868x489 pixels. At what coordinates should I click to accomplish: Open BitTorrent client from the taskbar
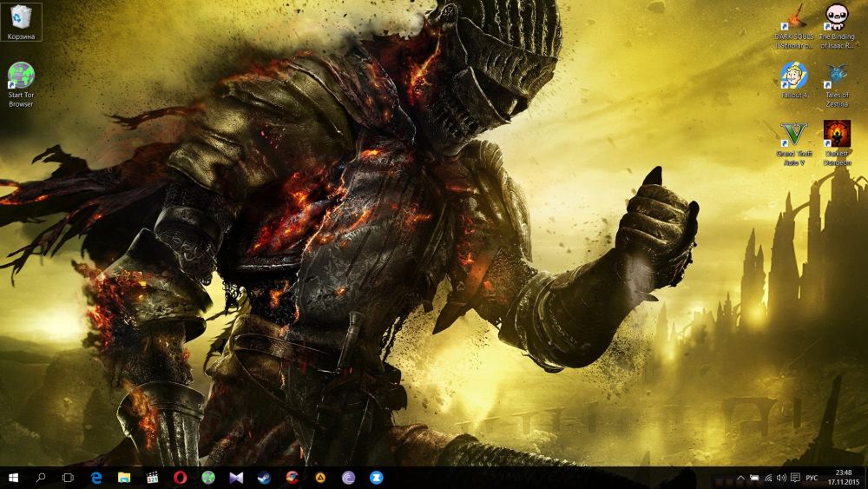[x=348, y=478]
